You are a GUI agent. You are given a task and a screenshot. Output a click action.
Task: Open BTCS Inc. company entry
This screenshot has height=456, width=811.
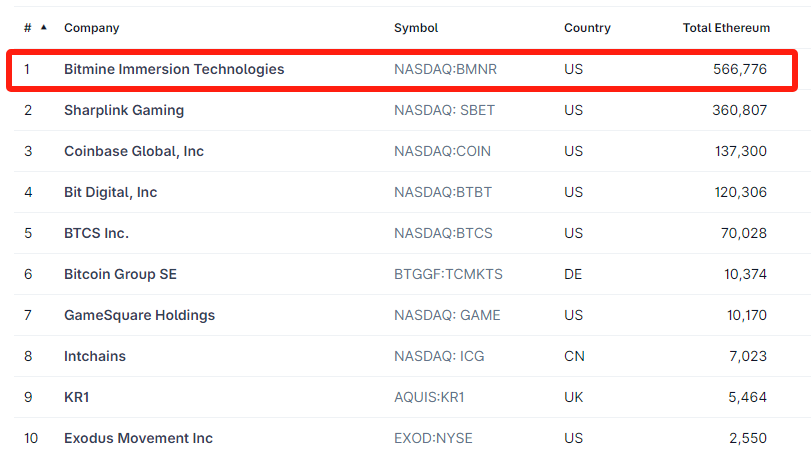97,233
